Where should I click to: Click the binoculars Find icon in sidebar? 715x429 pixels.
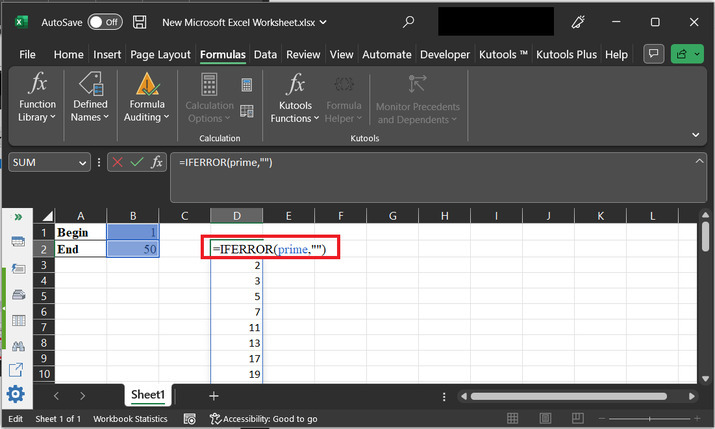[x=18, y=346]
